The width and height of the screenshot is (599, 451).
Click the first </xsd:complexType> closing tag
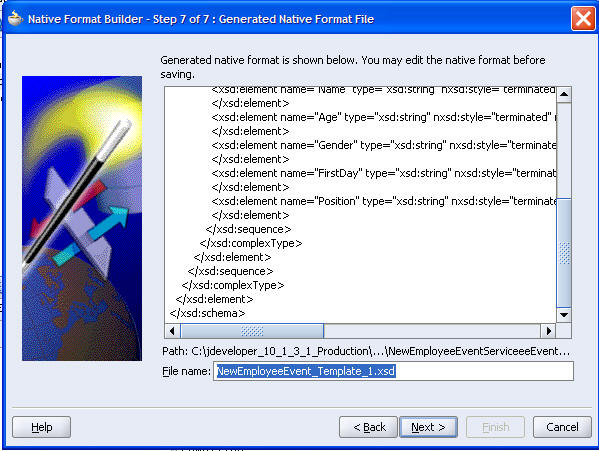coord(251,243)
